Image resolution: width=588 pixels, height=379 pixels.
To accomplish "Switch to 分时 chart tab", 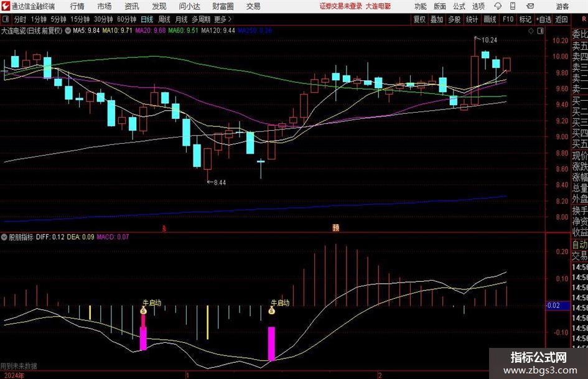I will click(x=20, y=19).
